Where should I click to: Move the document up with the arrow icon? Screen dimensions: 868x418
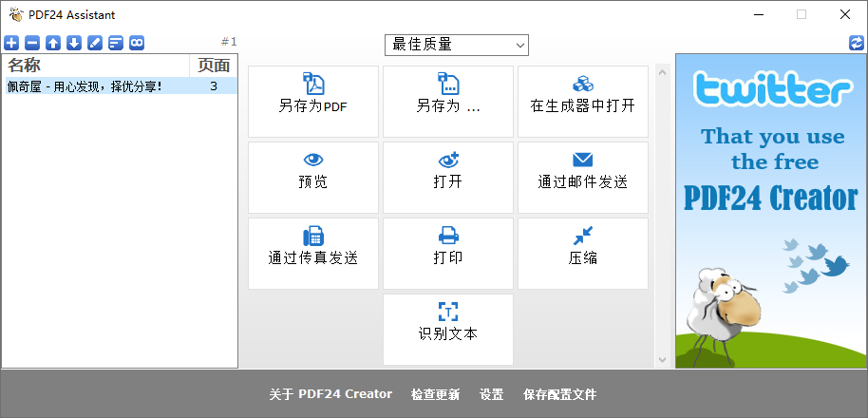(53, 43)
